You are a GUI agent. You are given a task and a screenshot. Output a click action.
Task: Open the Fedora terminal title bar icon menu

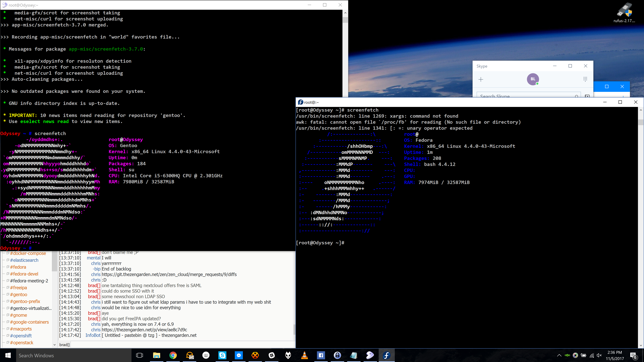300,102
